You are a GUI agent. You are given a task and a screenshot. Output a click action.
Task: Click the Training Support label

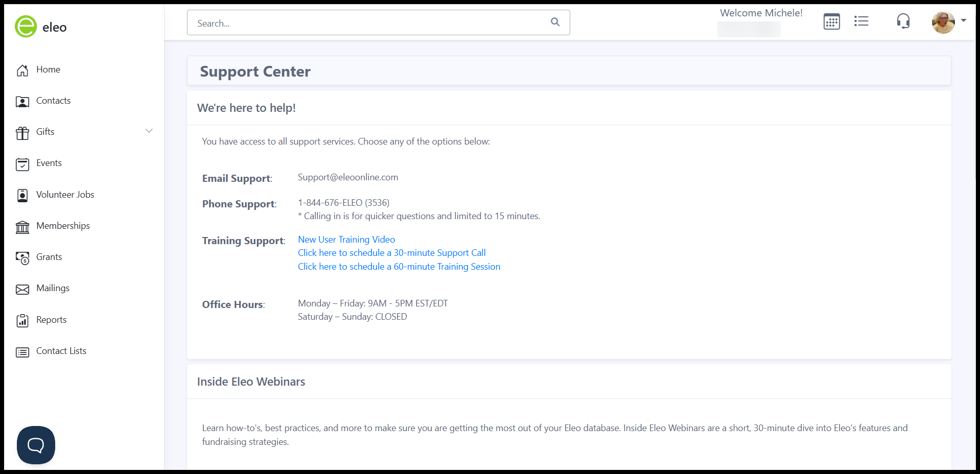pyautogui.click(x=244, y=241)
